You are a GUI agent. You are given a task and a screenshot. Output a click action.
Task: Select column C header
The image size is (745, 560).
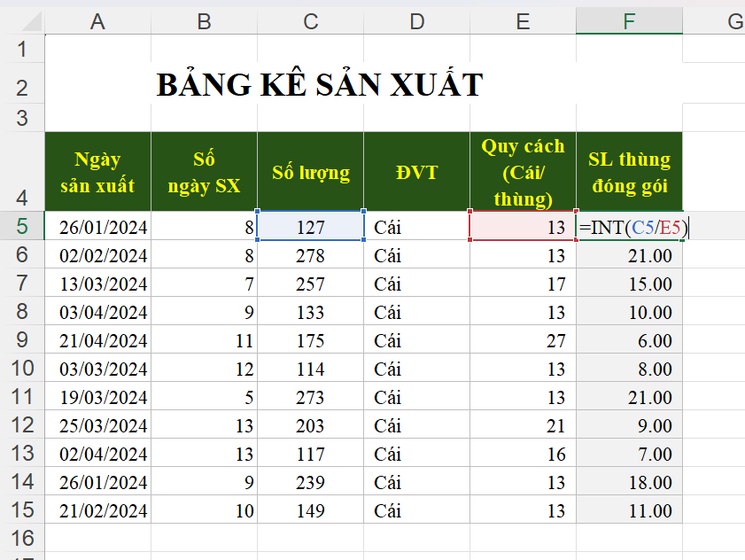(x=311, y=21)
